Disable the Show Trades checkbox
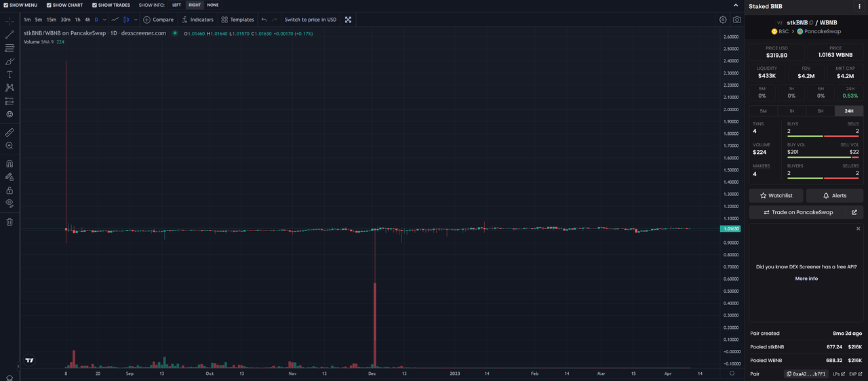 [x=94, y=5]
